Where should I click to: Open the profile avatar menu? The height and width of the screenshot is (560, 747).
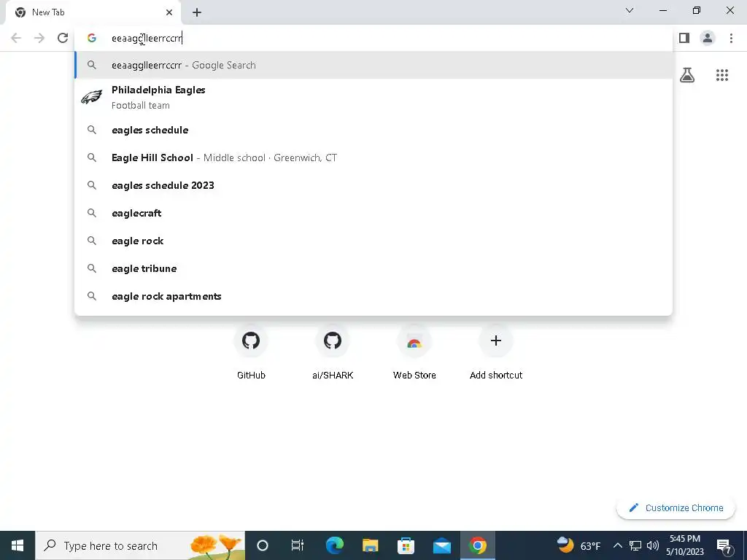(708, 38)
